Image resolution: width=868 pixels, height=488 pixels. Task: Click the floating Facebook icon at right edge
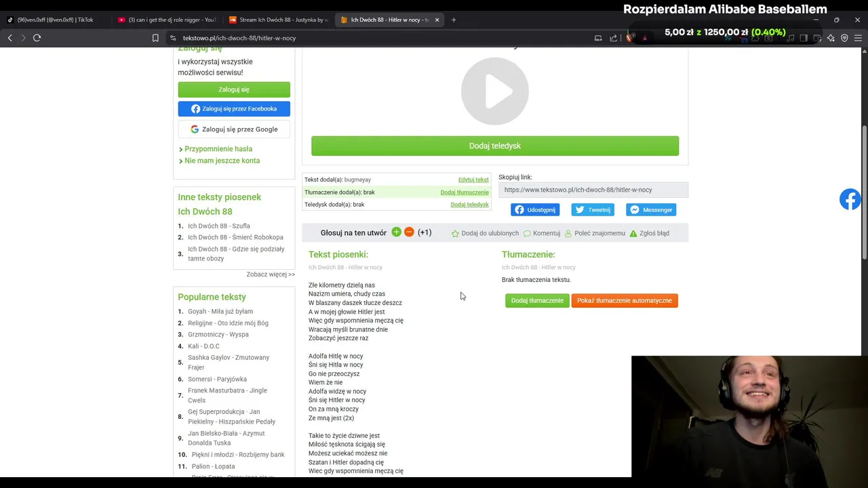click(850, 199)
